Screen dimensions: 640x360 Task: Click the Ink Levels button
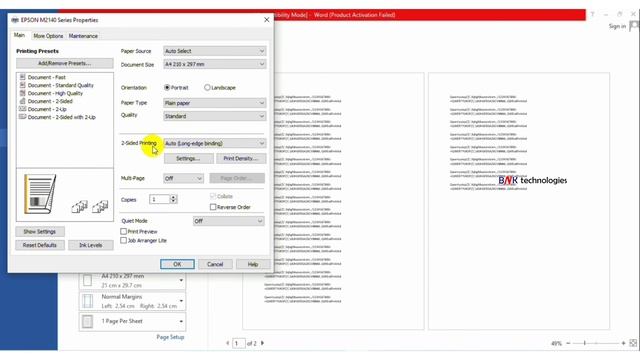(x=91, y=245)
